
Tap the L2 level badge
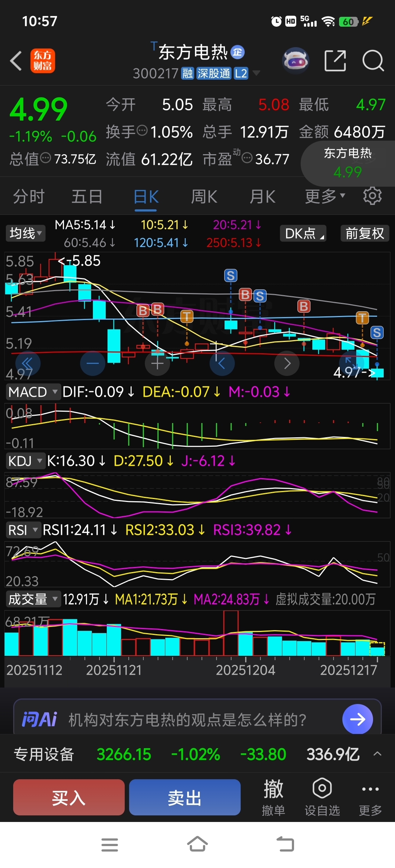tap(241, 73)
